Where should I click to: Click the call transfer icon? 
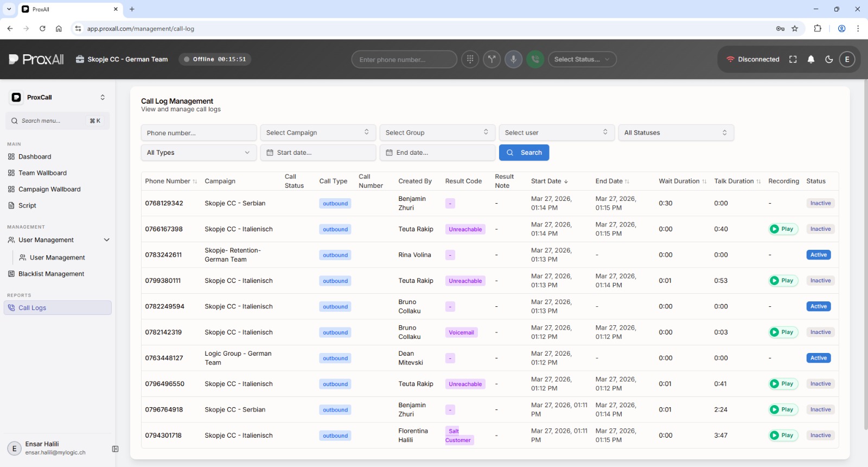coord(492,59)
